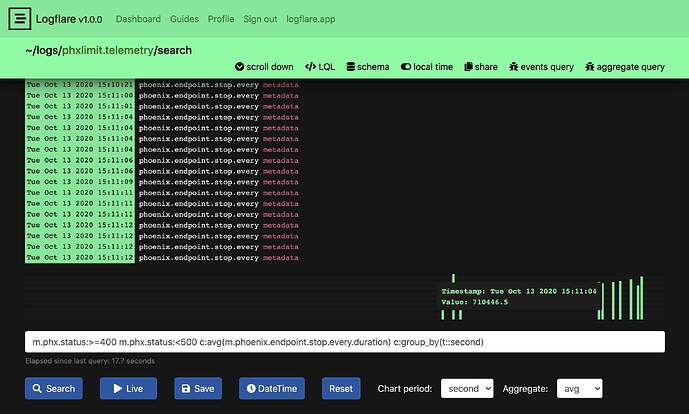
Task: Click the Search button
Action: tap(54, 389)
